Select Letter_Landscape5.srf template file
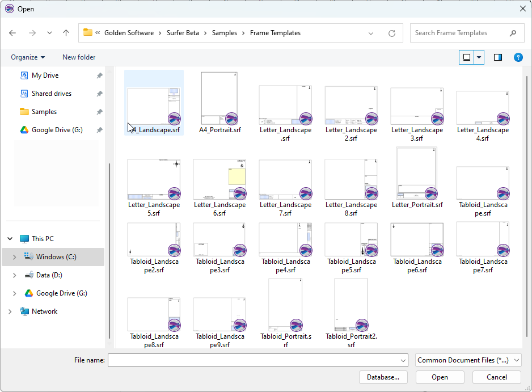The width and height of the screenshot is (532, 392). [154, 179]
